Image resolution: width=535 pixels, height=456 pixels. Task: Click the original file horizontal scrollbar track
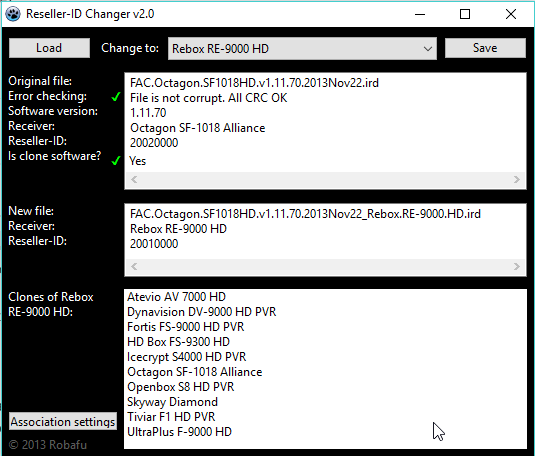click(326, 180)
